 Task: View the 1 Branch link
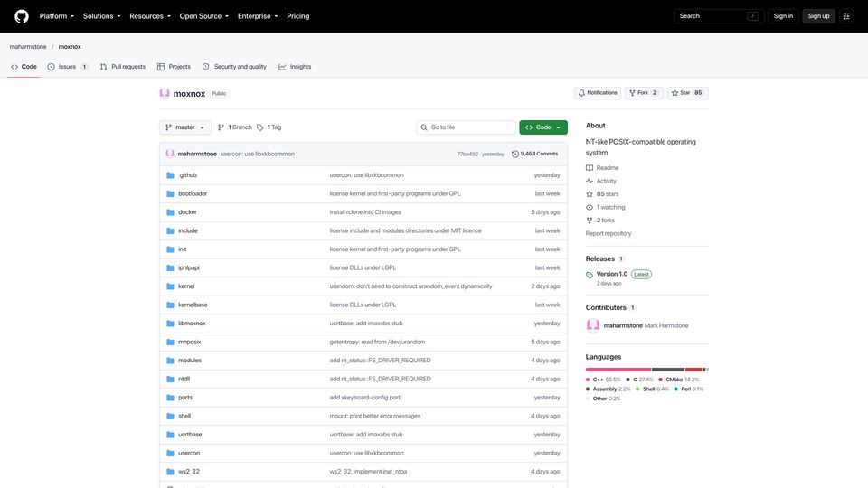[x=235, y=127]
